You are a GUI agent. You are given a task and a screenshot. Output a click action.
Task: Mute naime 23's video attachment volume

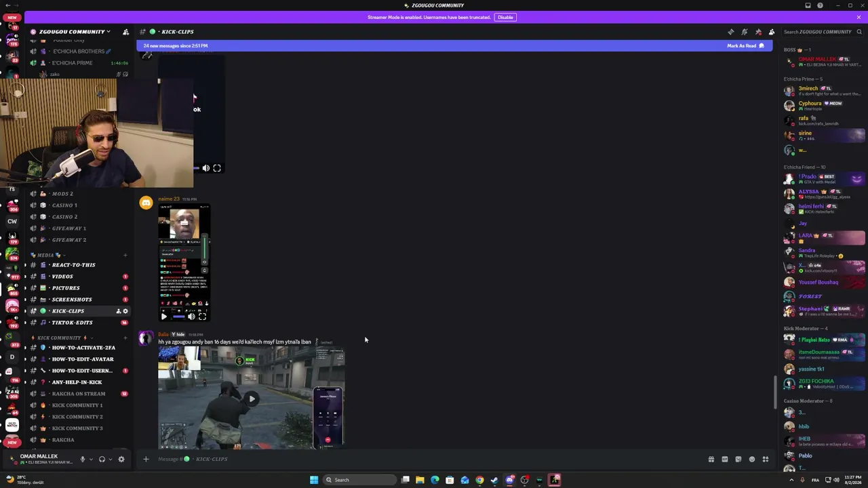pos(191,317)
